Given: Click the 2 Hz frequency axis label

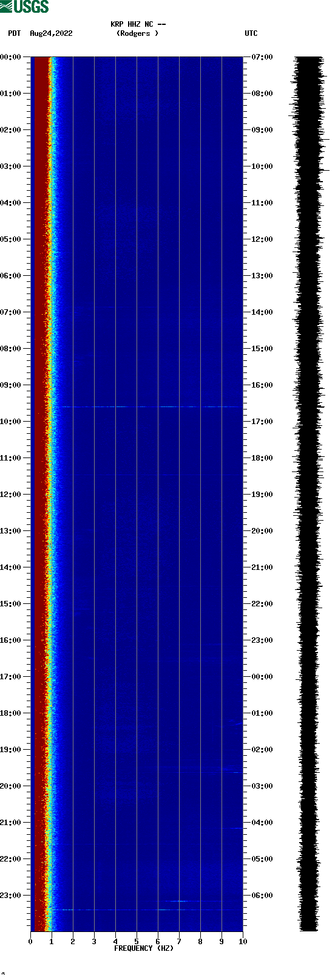Looking at the screenshot, I should coord(73,942).
